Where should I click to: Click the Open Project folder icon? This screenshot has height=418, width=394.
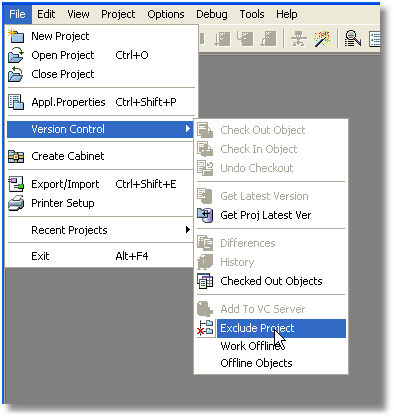pos(16,55)
